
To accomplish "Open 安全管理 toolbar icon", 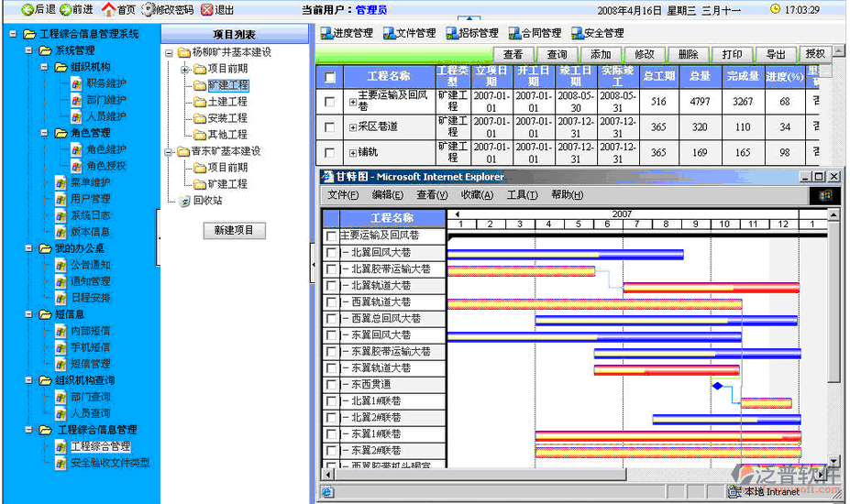I will (x=578, y=34).
